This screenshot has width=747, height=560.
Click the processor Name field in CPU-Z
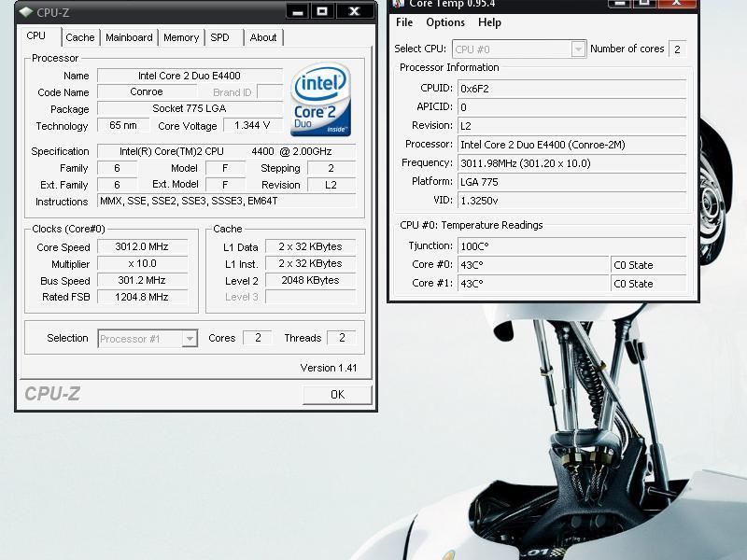190,76
